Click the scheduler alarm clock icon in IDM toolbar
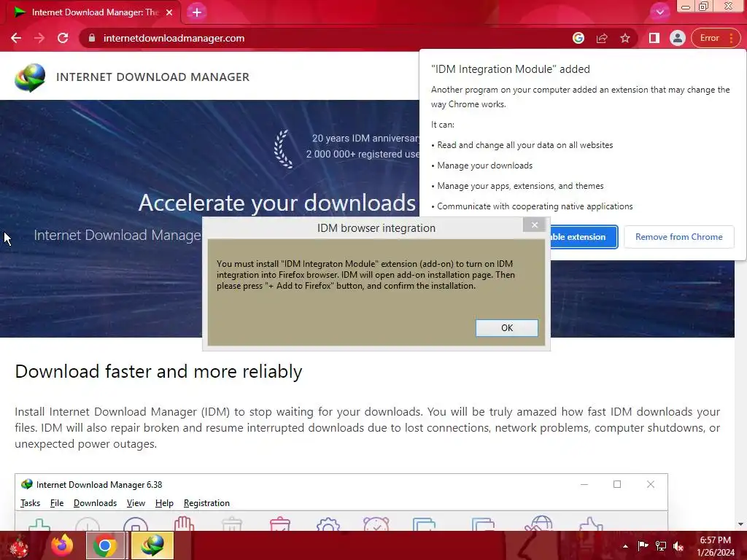 [x=376, y=524]
